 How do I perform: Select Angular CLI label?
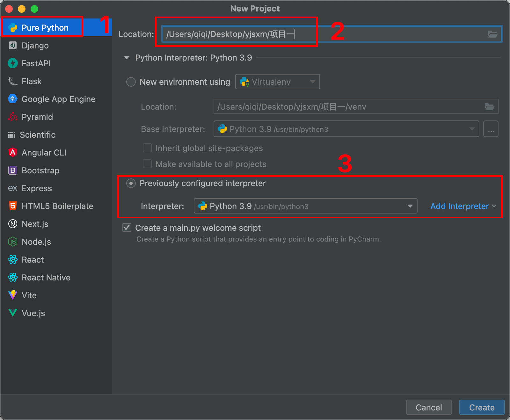[44, 153]
